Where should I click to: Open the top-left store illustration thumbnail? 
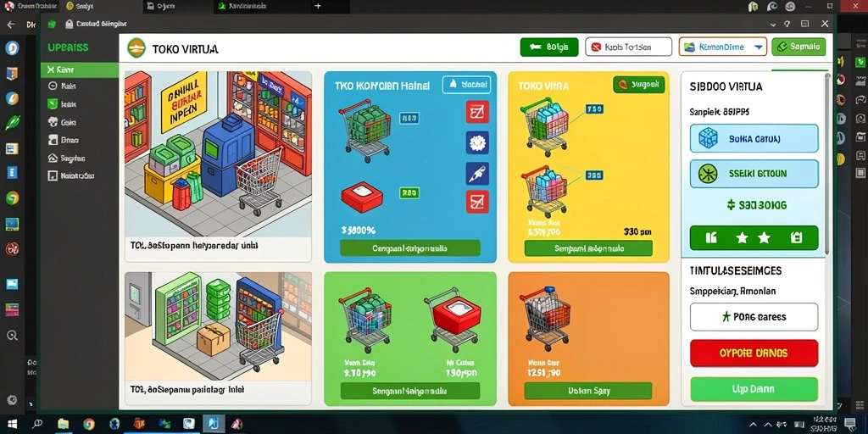(218, 154)
